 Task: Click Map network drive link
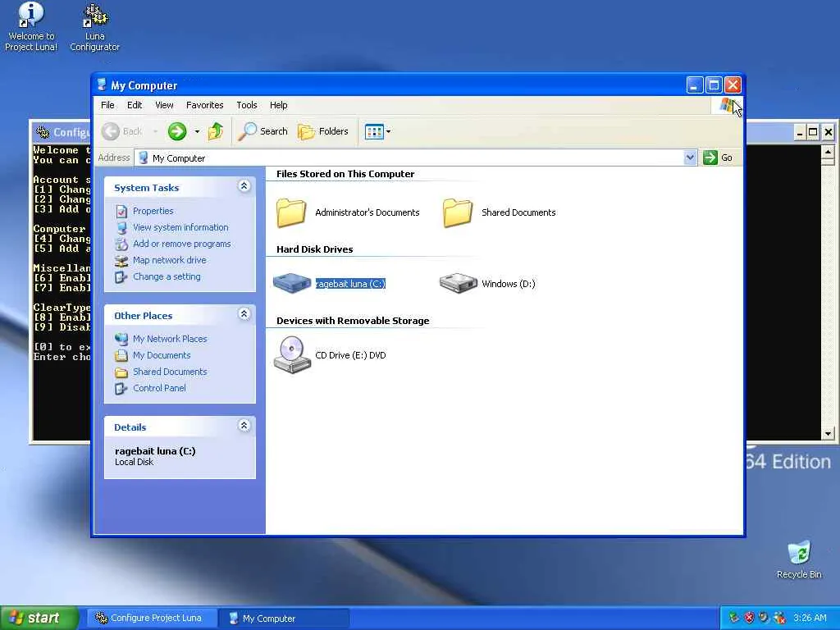tap(169, 260)
